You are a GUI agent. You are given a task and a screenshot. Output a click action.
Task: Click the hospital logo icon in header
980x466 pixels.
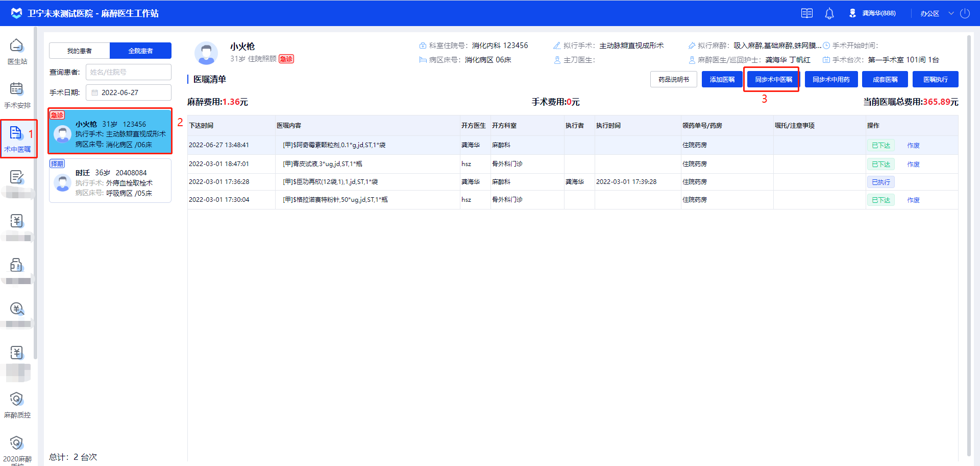(x=16, y=13)
